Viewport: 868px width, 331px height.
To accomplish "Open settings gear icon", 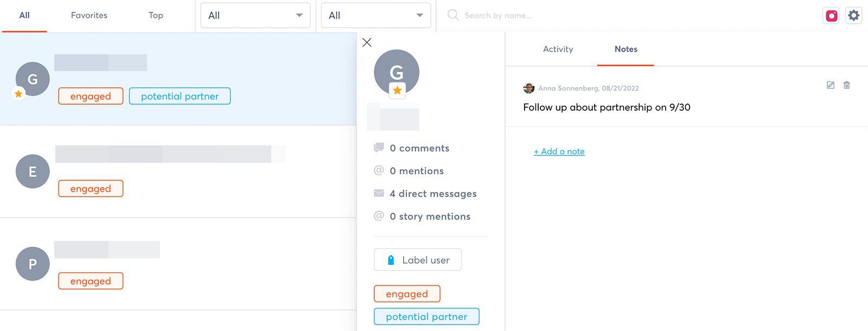I will click(x=854, y=16).
